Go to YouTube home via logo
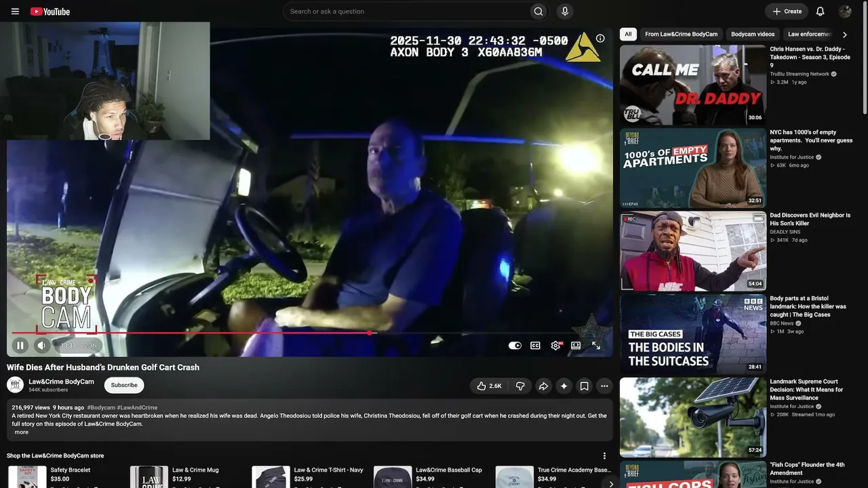The width and height of the screenshot is (868, 488). [50, 12]
